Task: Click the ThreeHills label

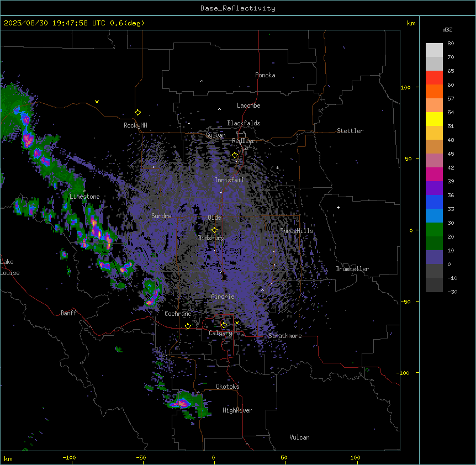Action: (x=297, y=231)
